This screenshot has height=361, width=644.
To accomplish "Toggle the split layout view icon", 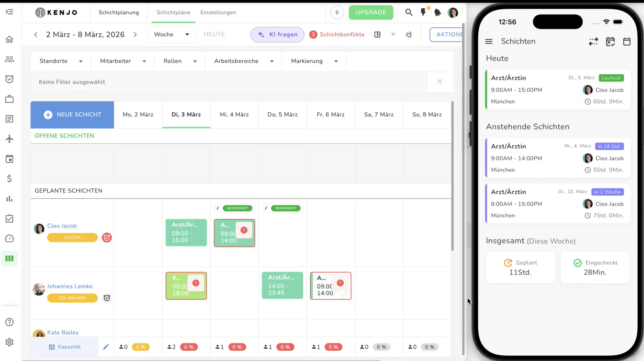I will tap(378, 35).
